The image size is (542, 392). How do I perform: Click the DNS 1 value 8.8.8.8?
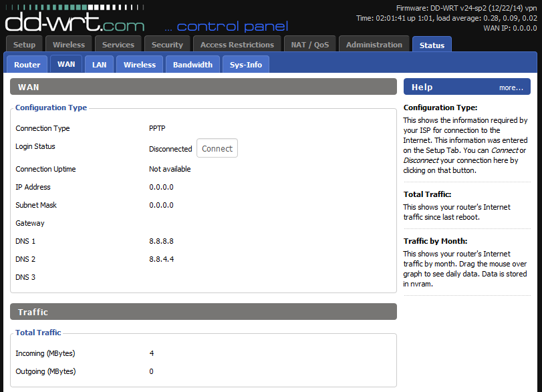(161, 241)
